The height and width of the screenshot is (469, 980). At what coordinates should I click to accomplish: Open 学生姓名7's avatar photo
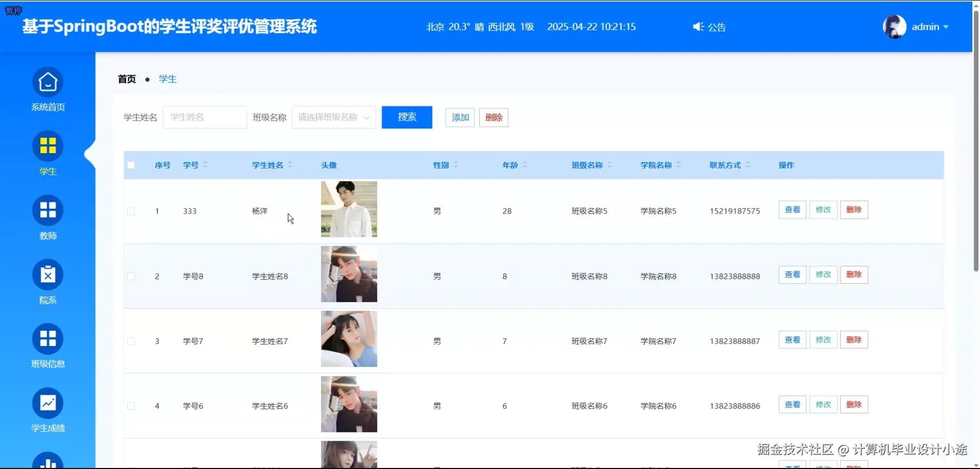click(x=349, y=339)
